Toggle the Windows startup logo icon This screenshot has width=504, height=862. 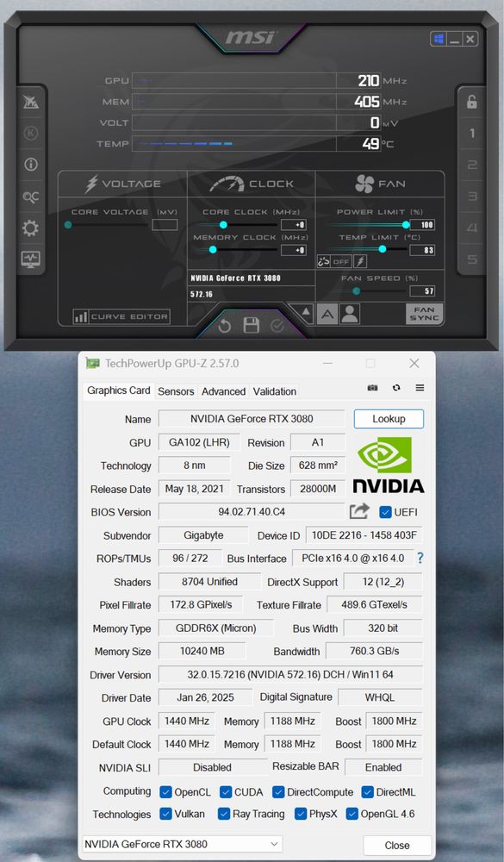(x=439, y=39)
